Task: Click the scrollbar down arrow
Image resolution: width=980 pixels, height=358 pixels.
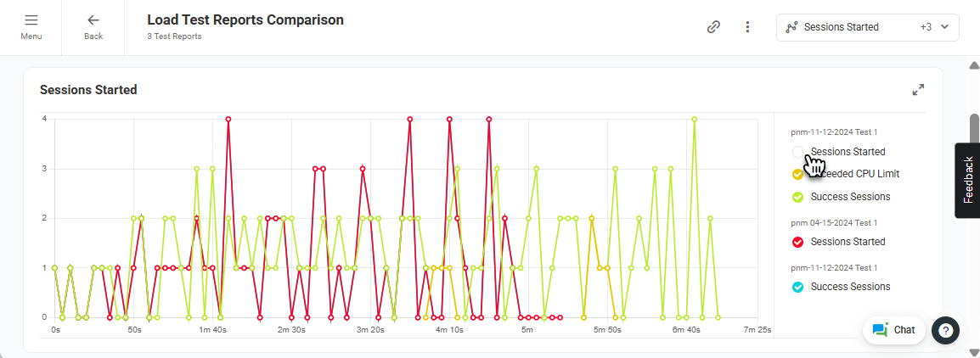Action: coord(974,352)
